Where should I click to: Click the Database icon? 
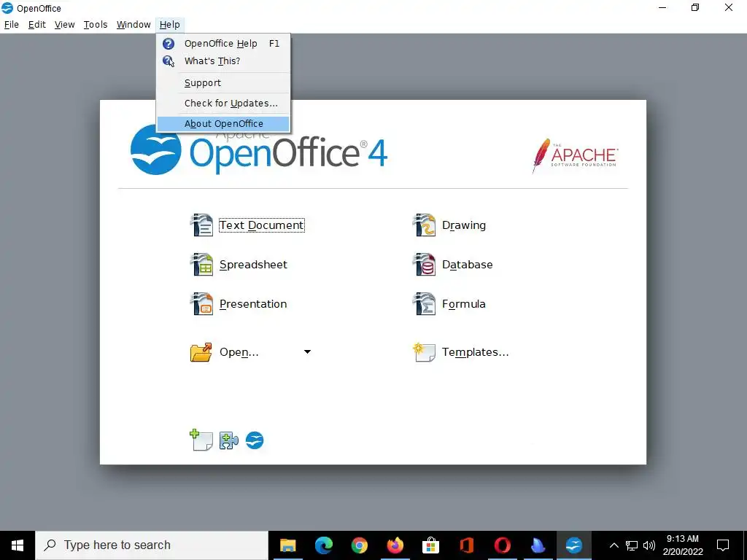424,264
